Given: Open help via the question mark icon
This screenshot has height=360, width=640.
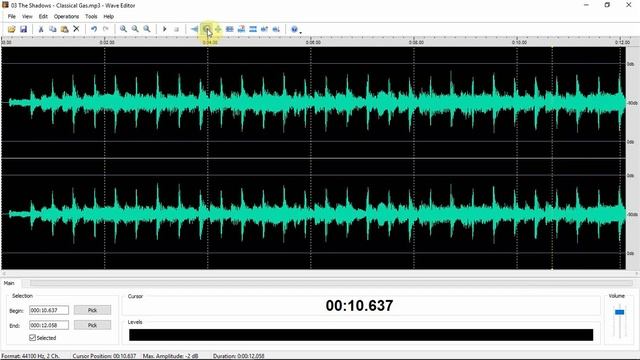Looking at the screenshot, I should tap(294, 29).
